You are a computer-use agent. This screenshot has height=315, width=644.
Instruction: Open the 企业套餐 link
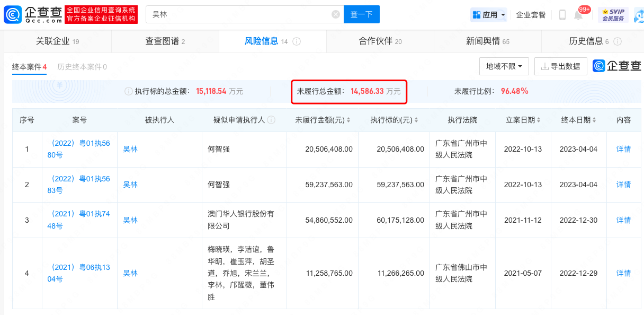pyautogui.click(x=531, y=15)
